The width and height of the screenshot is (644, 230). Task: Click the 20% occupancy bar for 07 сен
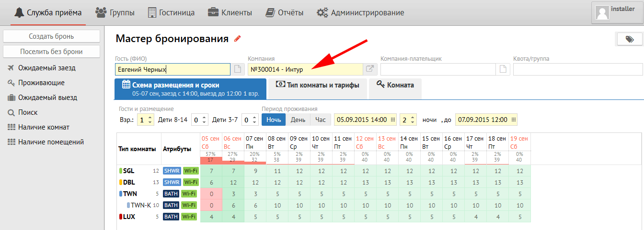(255, 157)
